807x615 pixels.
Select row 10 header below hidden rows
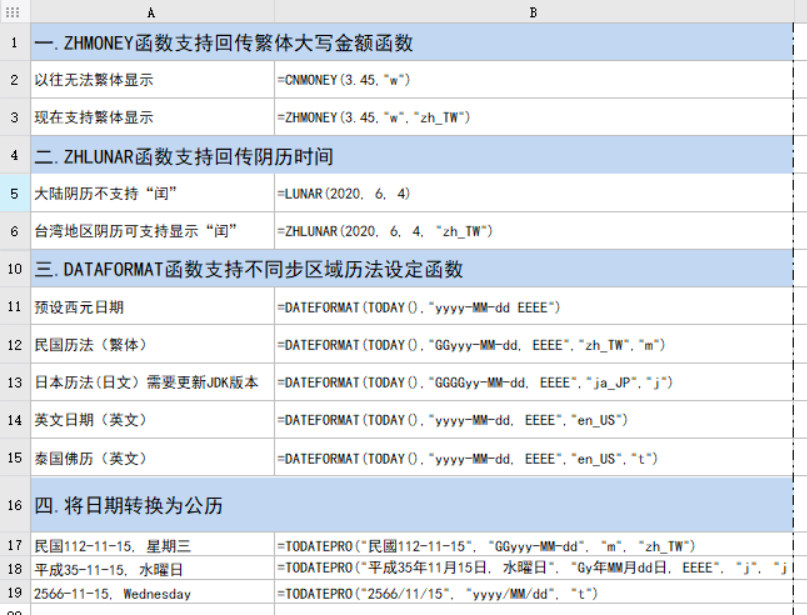(x=14, y=268)
